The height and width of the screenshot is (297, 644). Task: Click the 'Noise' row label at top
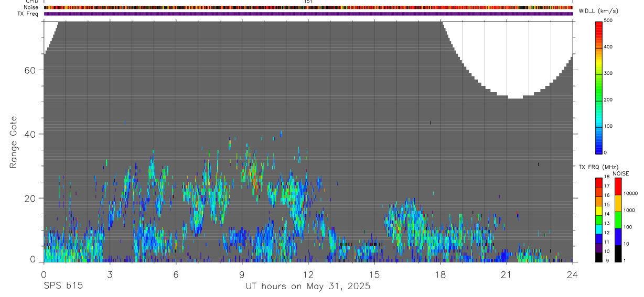pyautogui.click(x=31, y=7)
